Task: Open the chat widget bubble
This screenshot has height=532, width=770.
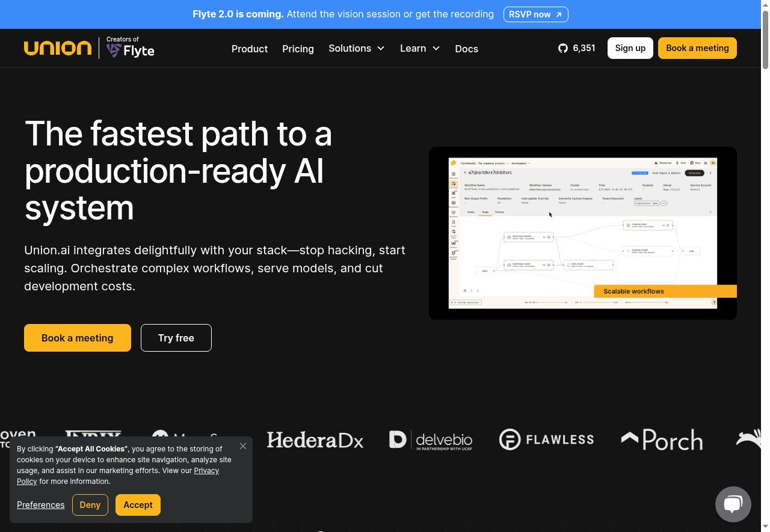Action: click(x=733, y=504)
